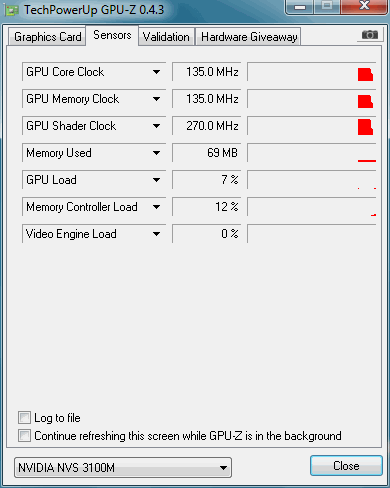This screenshot has width=390, height=488.
Task: Open the Validation tab
Action: (166, 37)
